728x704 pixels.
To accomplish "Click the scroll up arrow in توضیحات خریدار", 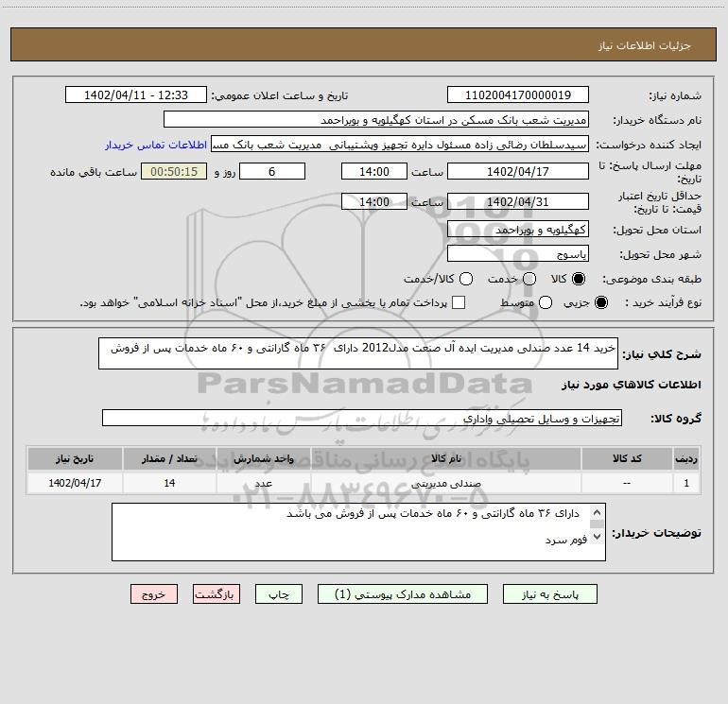I will (598, 513).
